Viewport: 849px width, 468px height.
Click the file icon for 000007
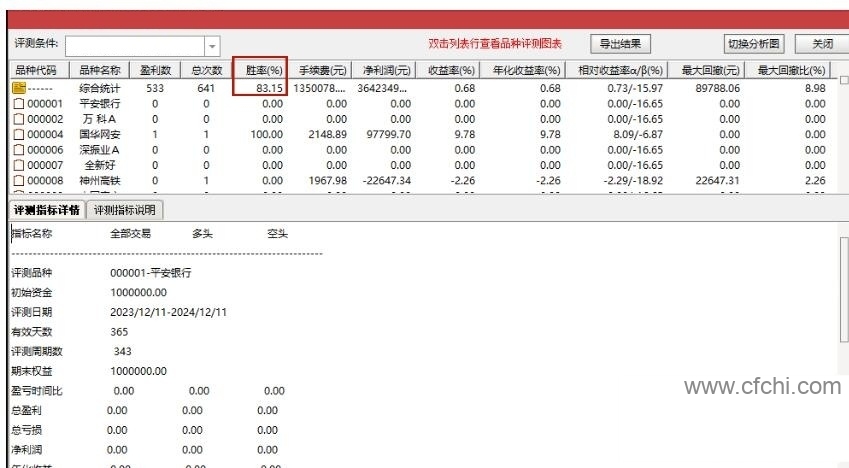pyautogui.click(x=19, y=165)
